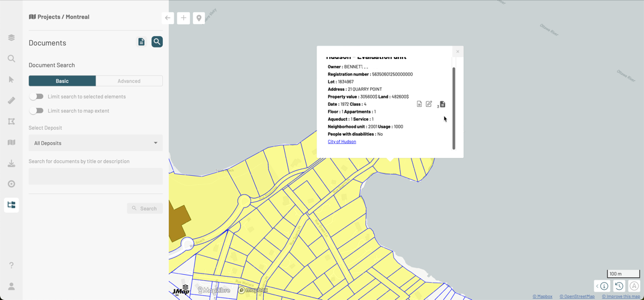Viewport: 644px width, 300px height.
Task: Open the Layers panel in sidebar
Action: (11, 38)
